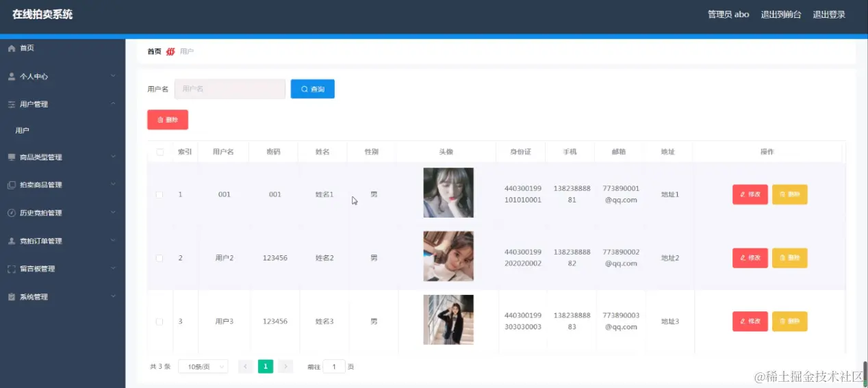Click the go-to page number input
Viewport: 868px width, 388px height.
click(334, 367)
